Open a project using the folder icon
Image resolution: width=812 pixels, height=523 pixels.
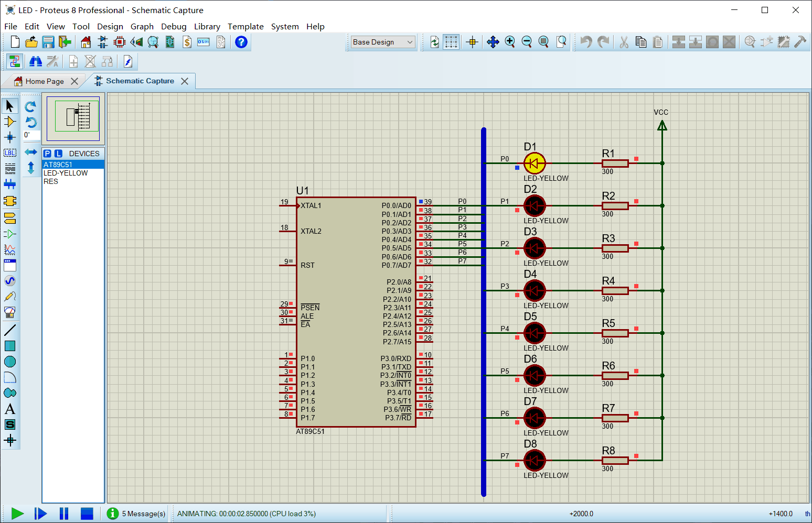pyautogui.click(x=31, y=42)
